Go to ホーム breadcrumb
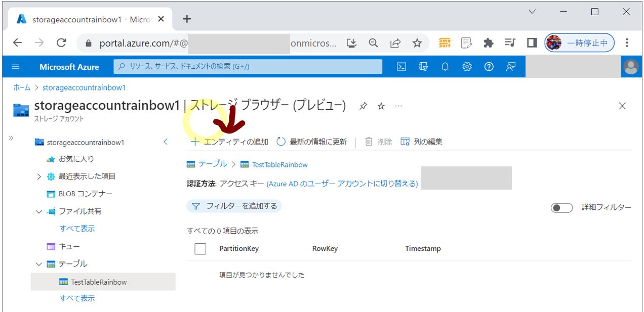 (x=22, y=87)
